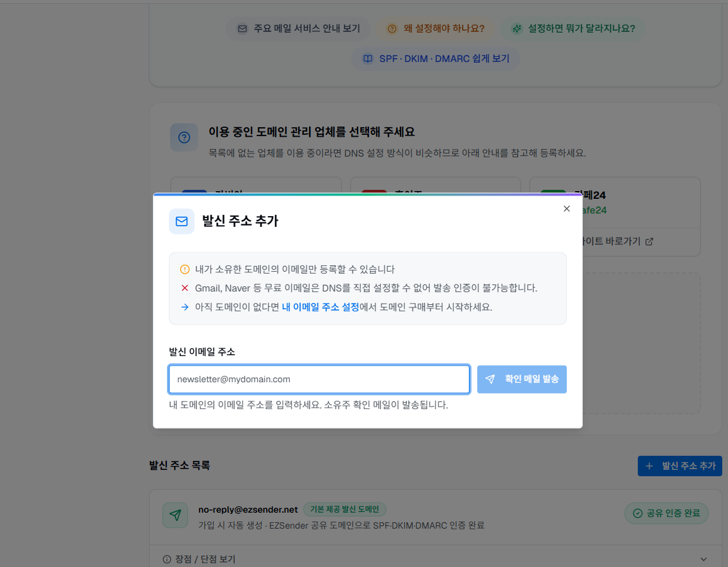Screen dimensions: 728x567
Task: Click the red X icon beside Gmail notice
Action: [185, 288]
